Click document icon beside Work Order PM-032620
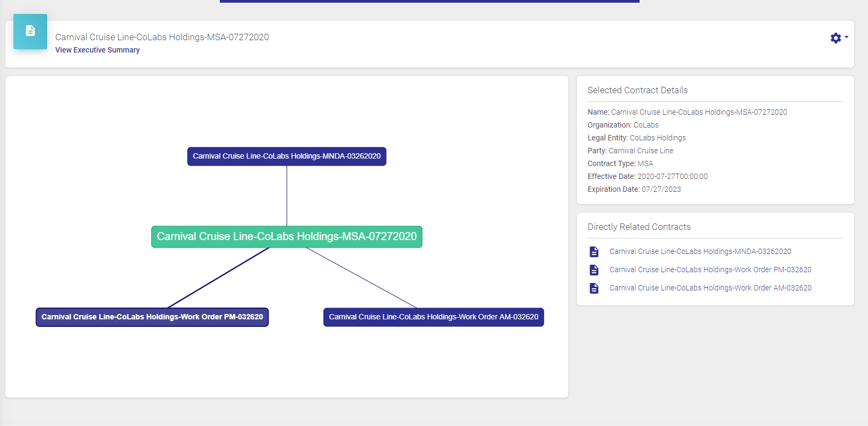The height and width of the screenshot is (426, 868). click(594, 270)
